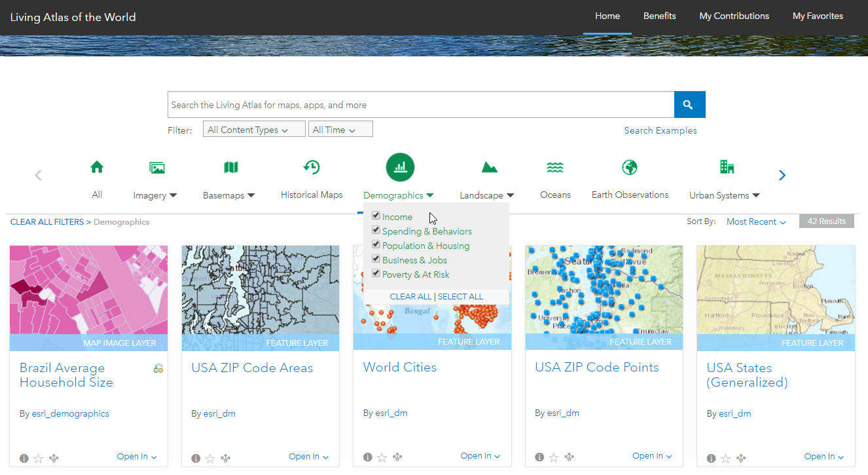Toggle the Business & Jobs checkbox
868x475 pixels.
pyautogui.click(x=376, y=259)
